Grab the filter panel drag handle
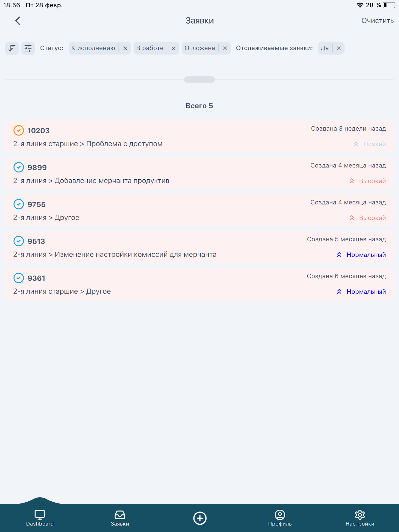The image size is (399, 532). [199, 79]
